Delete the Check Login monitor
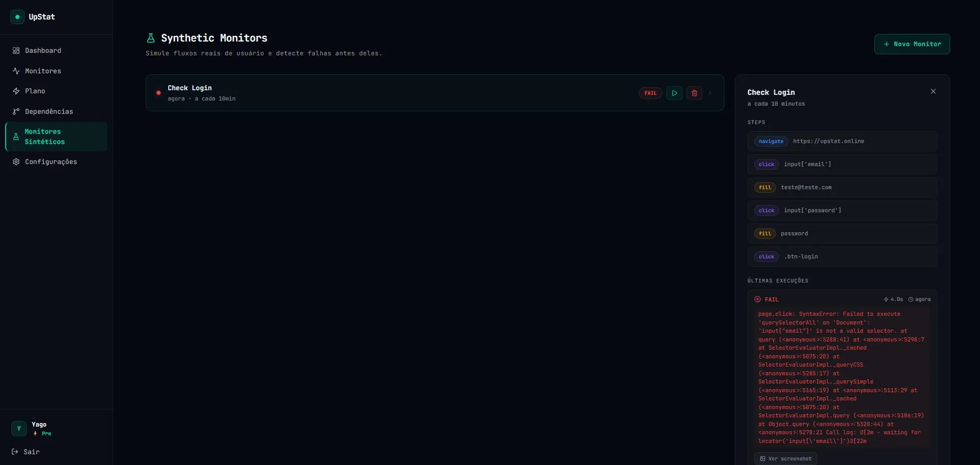The height and width of the screenshot is (465, 980). tap(694, 93)
